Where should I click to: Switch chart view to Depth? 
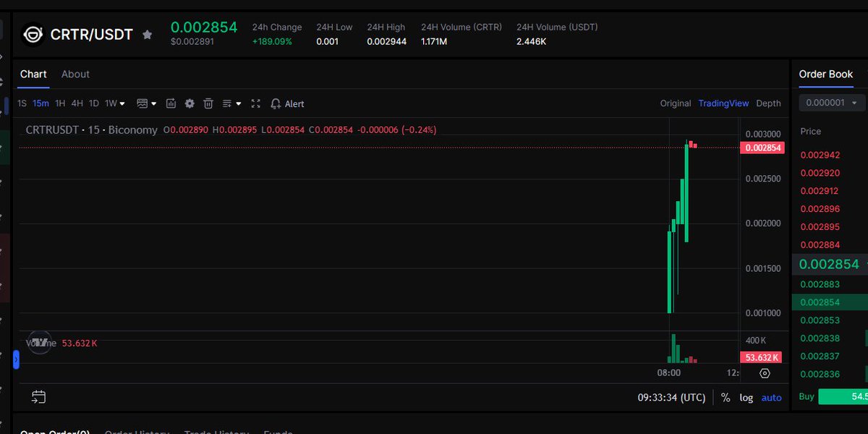768,103
